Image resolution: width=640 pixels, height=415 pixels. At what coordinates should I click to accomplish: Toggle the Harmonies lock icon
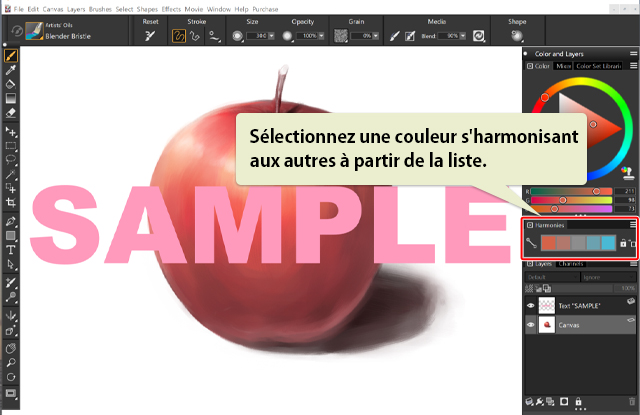[622, 243]
